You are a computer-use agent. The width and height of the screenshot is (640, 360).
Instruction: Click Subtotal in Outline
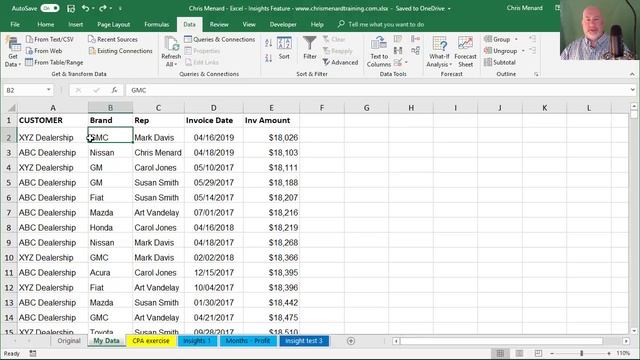500,62
